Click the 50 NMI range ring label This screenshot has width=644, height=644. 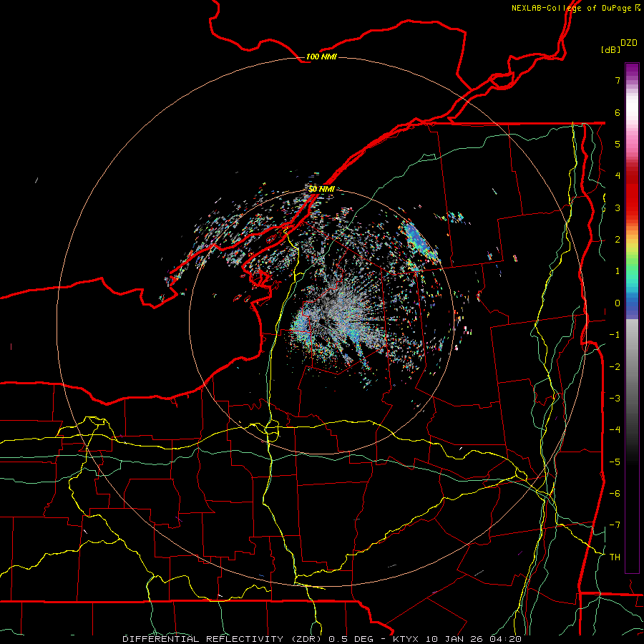pos(321,189)
